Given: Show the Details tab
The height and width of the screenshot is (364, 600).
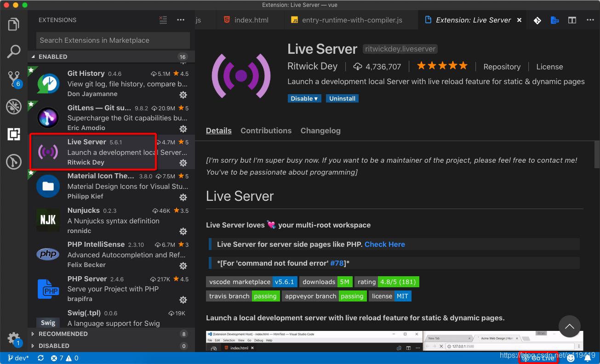Looking at the screenshot, I should pyautogui.click(x=219, y=131).
